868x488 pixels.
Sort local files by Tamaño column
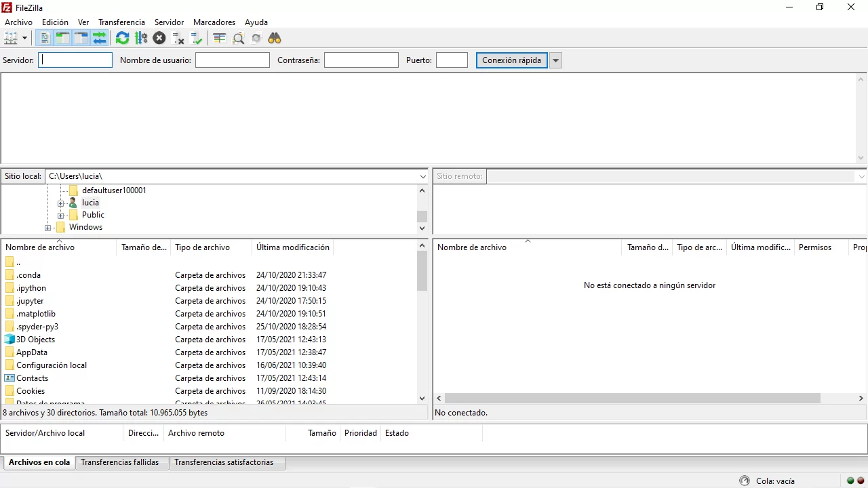(x=144, y=247)
